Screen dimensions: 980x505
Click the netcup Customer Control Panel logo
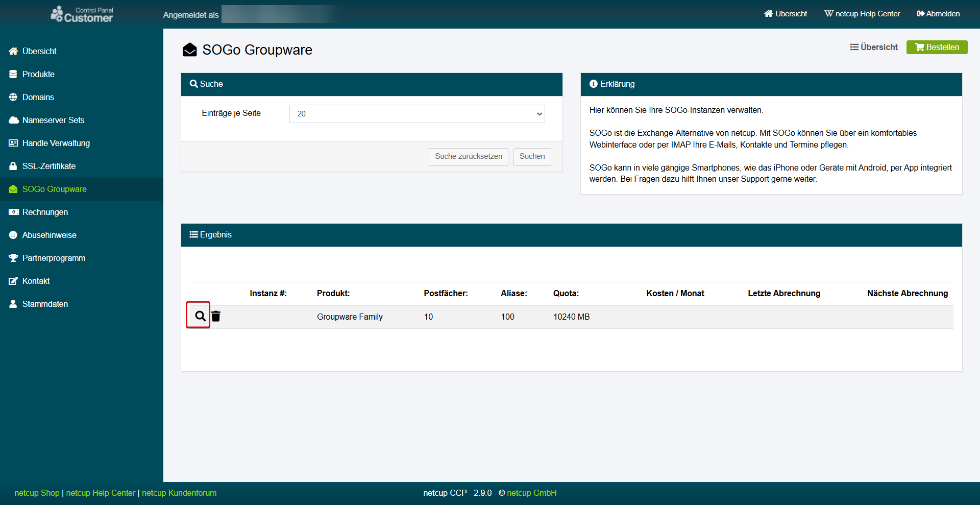pyautogui.click(x=82, y=14)
